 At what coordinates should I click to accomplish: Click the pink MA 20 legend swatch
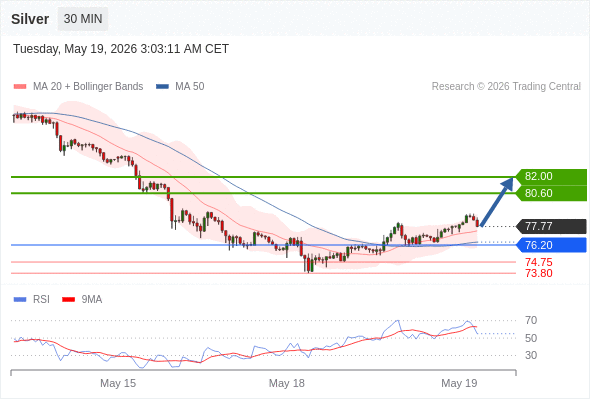(20, 87)
